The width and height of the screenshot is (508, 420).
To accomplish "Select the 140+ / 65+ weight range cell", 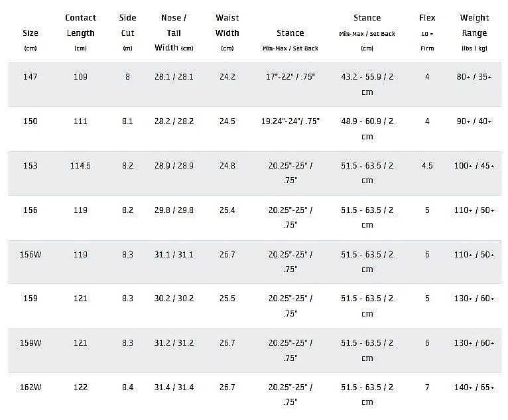I will pyautogui.click(x=474, y=387).
